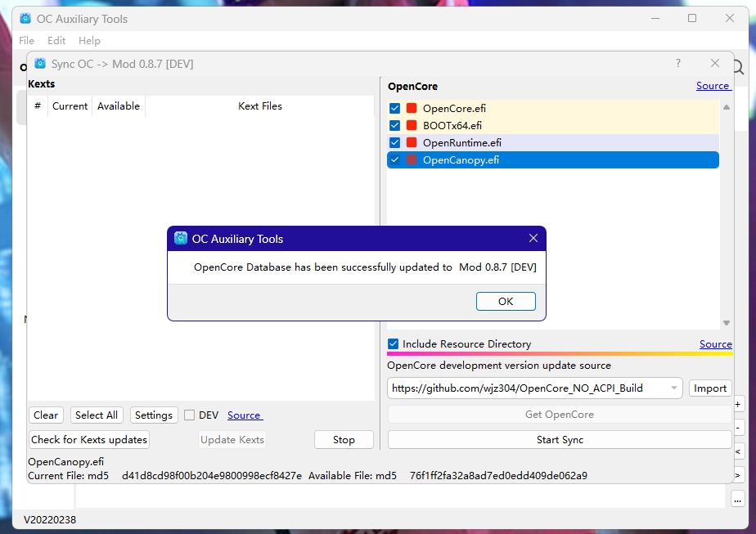Open the File menu
Viewport: 756px width, 534px height.
click(x=26, y=41)
